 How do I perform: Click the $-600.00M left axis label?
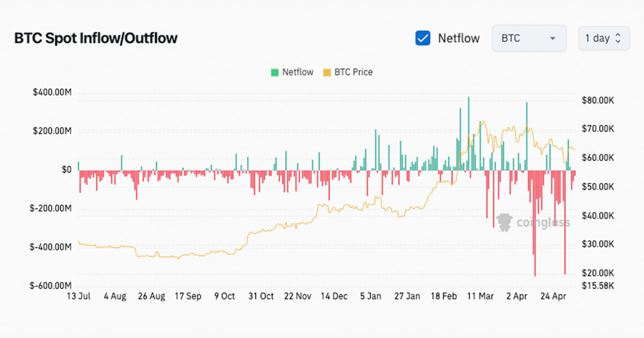tap(50, 285)
